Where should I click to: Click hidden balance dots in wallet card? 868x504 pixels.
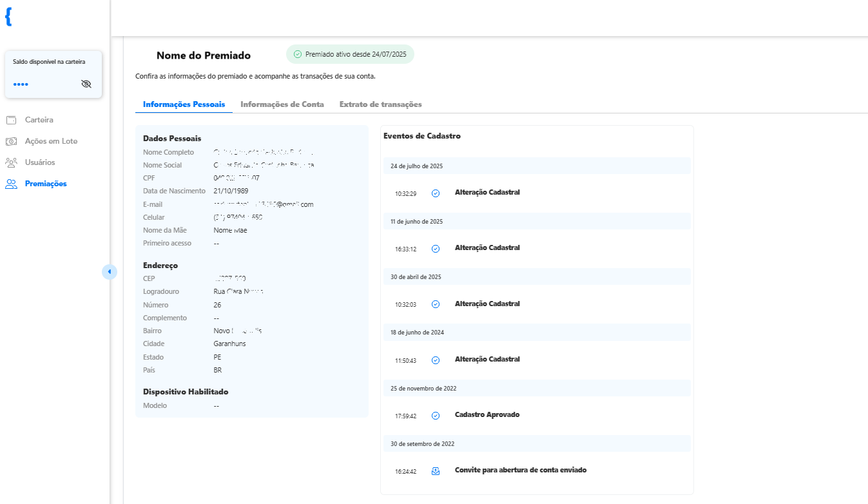tap(21, 84)
